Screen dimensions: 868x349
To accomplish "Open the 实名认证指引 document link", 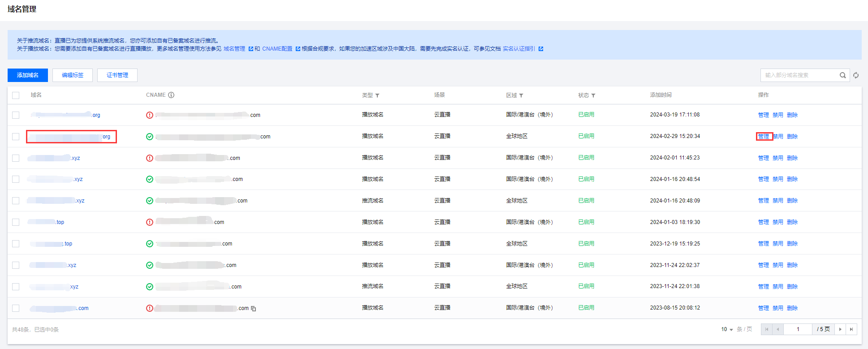I will (x=519, y=49).
